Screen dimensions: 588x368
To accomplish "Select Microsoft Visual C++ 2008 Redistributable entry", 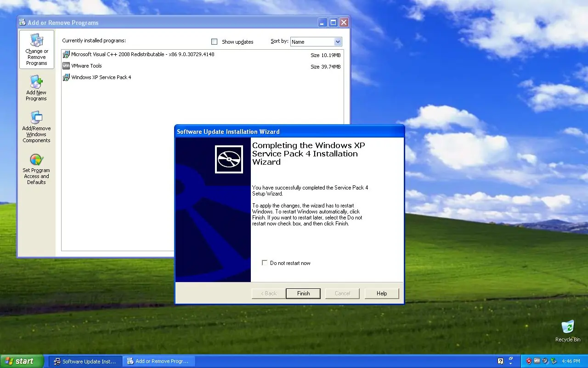I will tap(202, 55).
